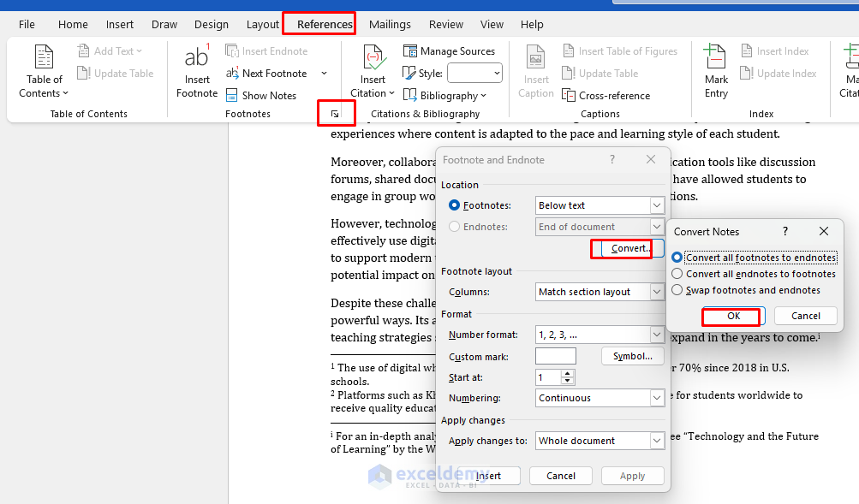
Task: Click Insert Table of Figures
Action: tap(620, 50)
